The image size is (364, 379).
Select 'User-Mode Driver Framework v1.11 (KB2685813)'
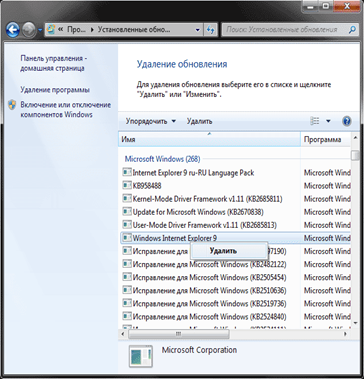[204, 225]
